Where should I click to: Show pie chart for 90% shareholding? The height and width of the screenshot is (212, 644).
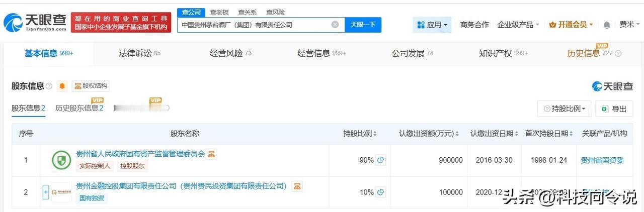click(x=381, y=160)
